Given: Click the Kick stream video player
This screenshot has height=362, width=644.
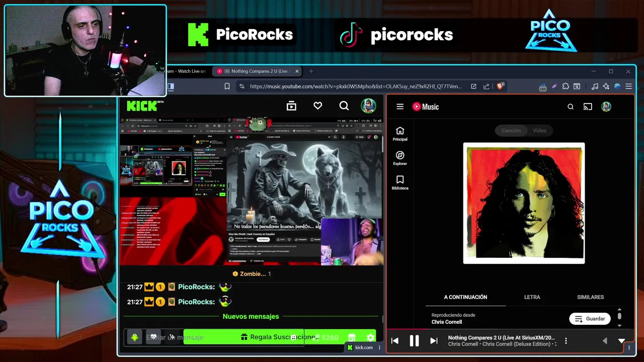Looking at the screenshot, I should [x=252, y=192].
